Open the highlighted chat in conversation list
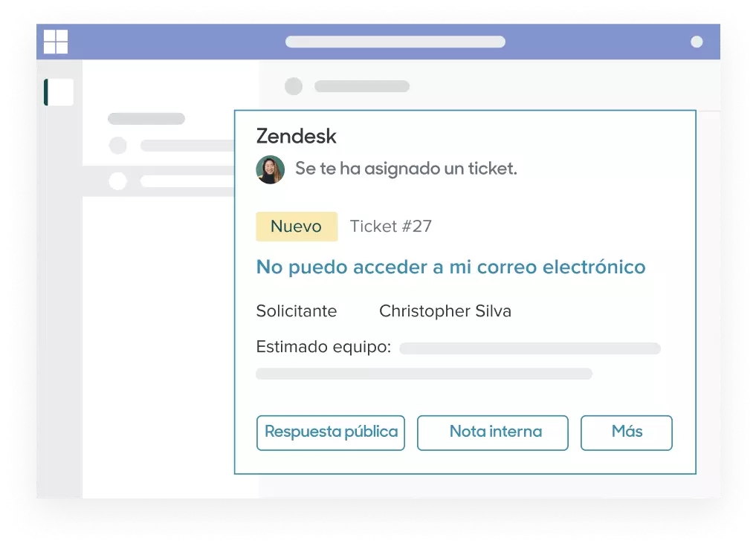 [158, 181]
